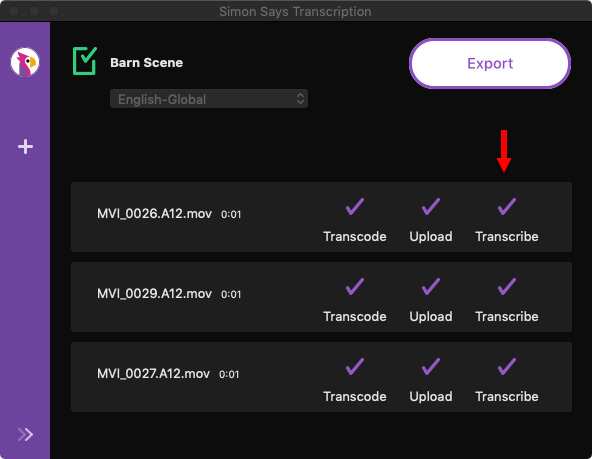Expand the sidebar with double-chevron icon
The width and height of the screenshot is (592, 459).
point(25,434)
